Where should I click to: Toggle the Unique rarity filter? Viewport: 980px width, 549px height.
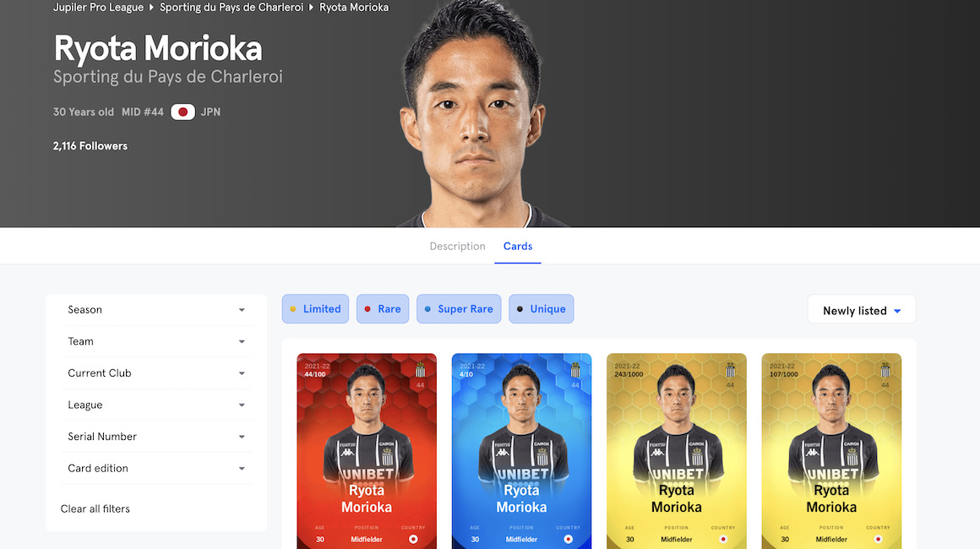[x=542, y=308]
